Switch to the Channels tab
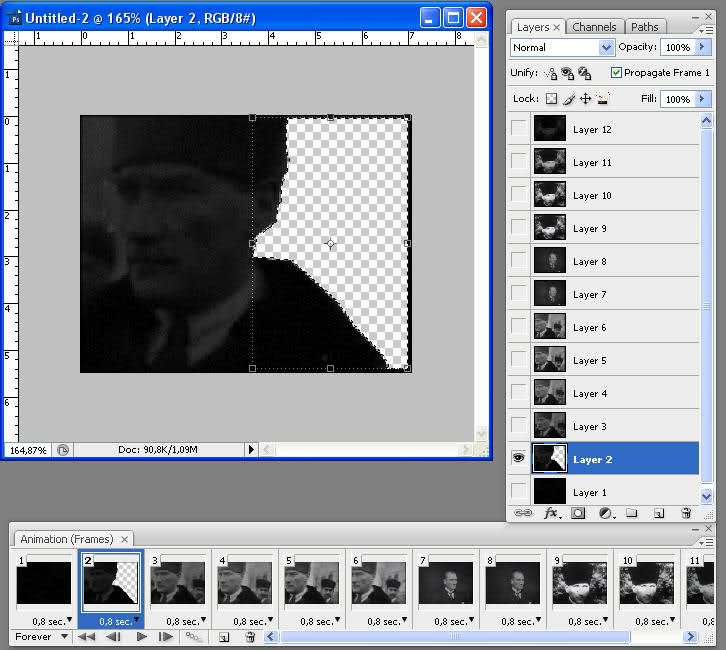The height and width of the screenshot is (650, 726). click(x=596, y=27)
